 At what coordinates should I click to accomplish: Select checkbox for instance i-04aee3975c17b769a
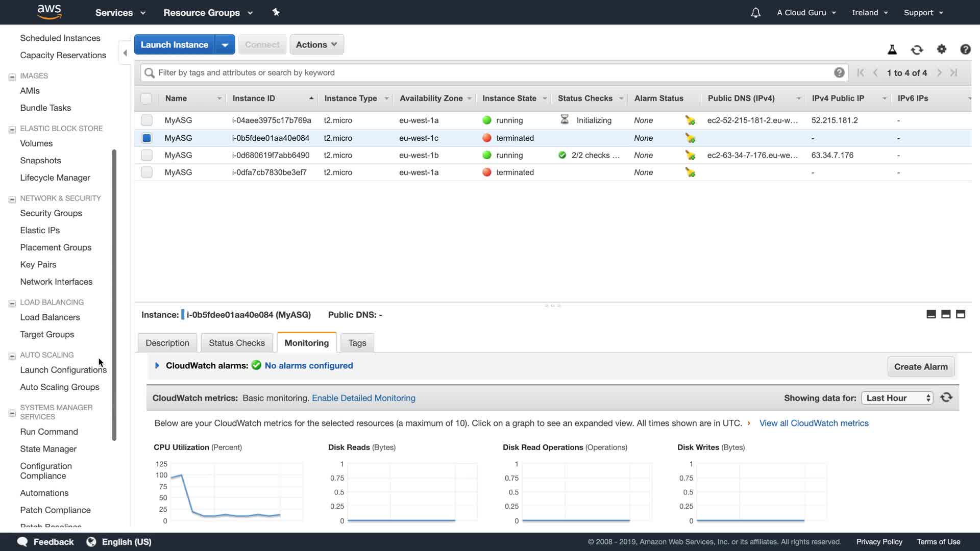tap(146, 120)
